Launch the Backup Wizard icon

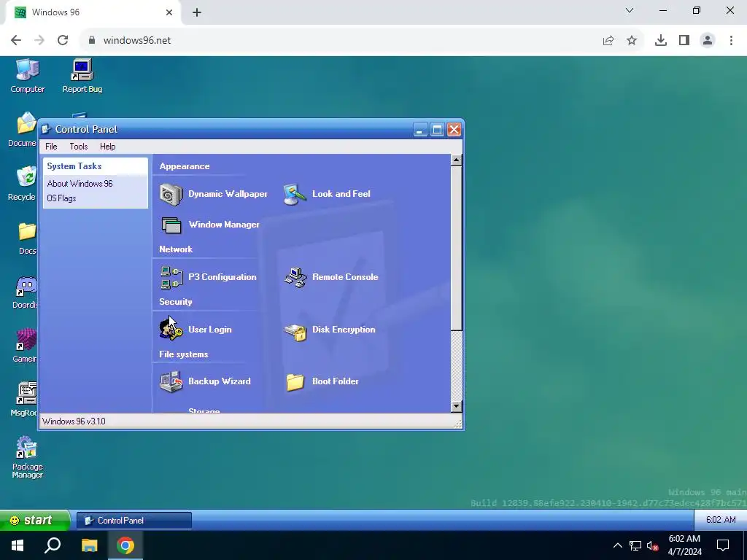[171, 381]
